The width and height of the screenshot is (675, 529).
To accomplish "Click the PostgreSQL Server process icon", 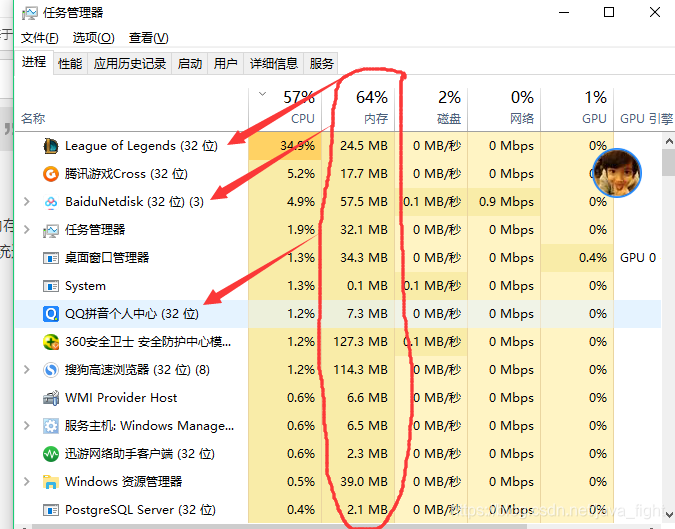I will point(51,510).
